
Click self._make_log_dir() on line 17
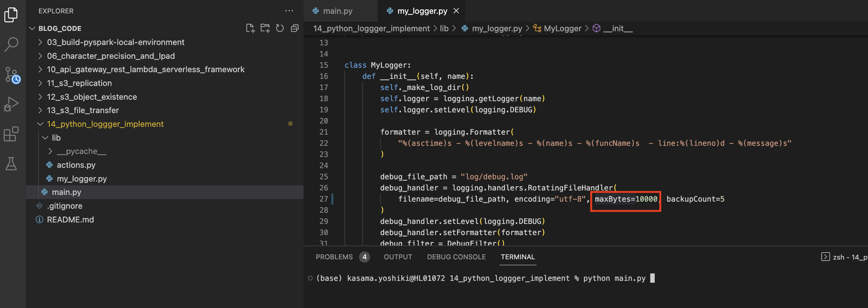point(425,87)
